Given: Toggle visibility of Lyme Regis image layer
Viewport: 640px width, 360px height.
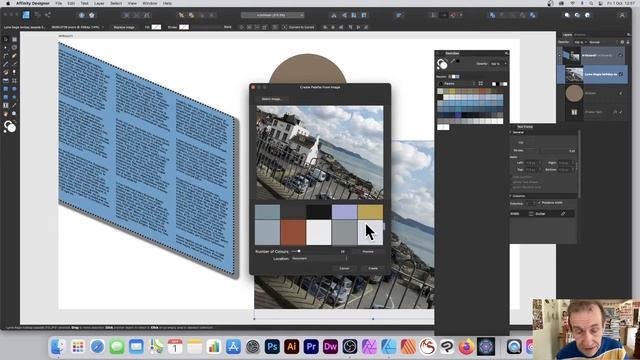Looking at the screenshot, I should pos(621,74).
